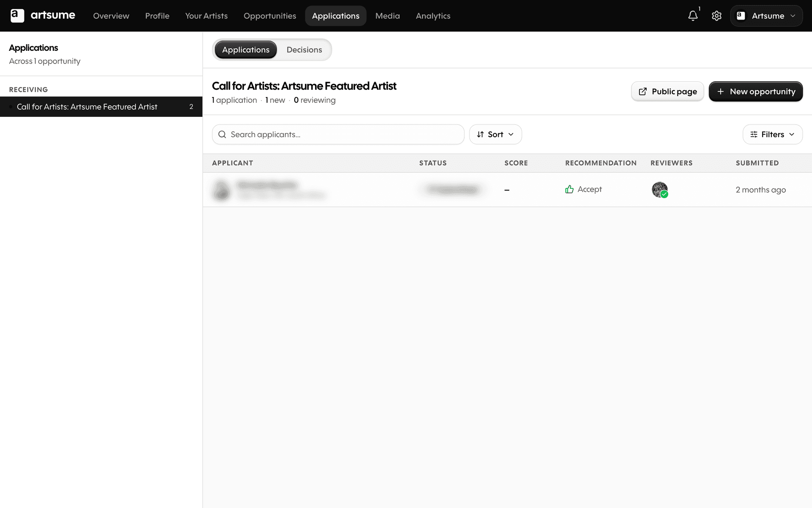The width and height of the screenshot is (812, 508).
Task: Click the '1 new' count
Action: pyautogui.click(x=275, y=100)
